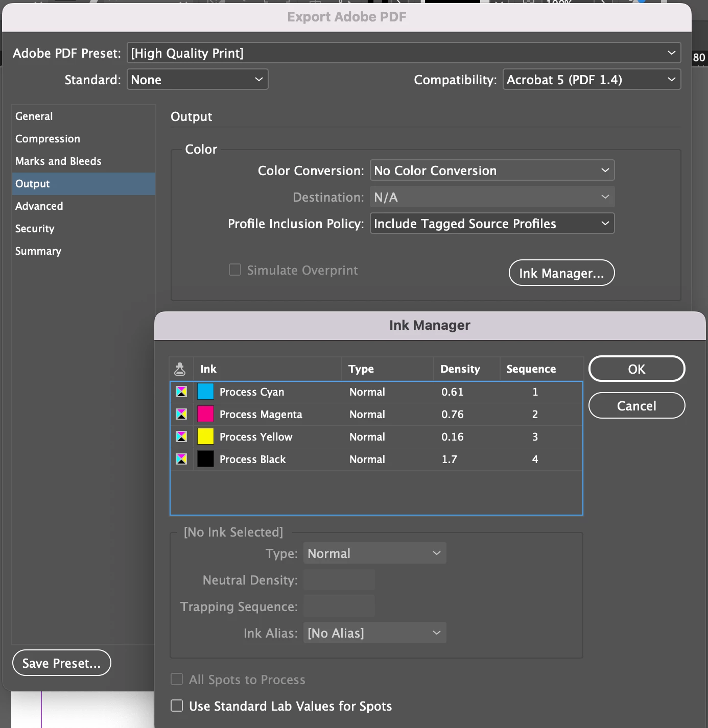The width and height of the screenshot is (708, 728).
Task: Toggle All Spots to Process checkbox
Action: pos(177,679)
